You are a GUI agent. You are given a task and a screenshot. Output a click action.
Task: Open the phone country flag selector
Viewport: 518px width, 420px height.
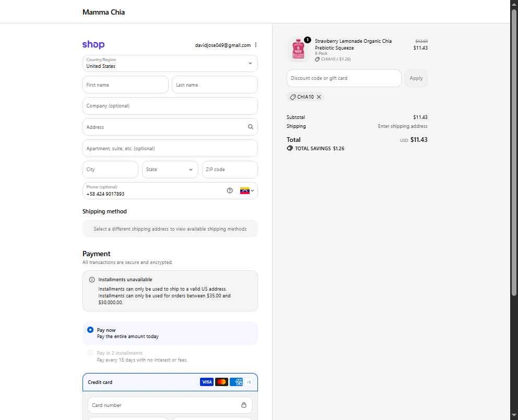(247, 190)
